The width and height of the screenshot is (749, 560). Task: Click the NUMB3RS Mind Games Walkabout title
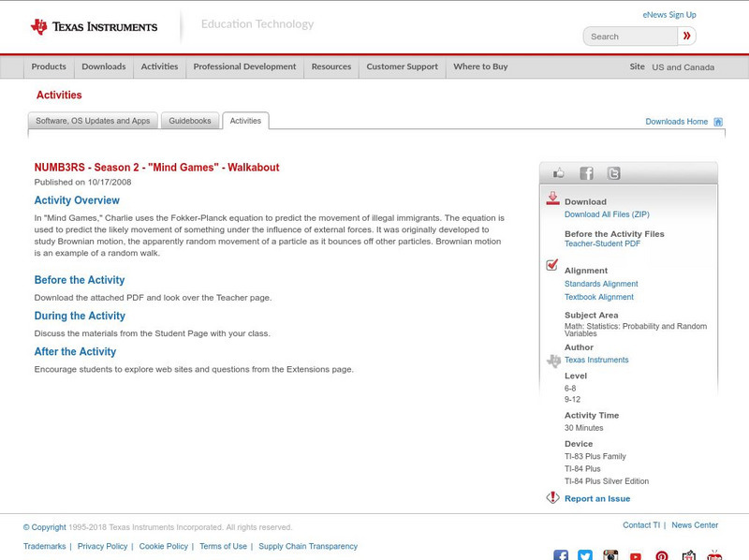point(156,168)
